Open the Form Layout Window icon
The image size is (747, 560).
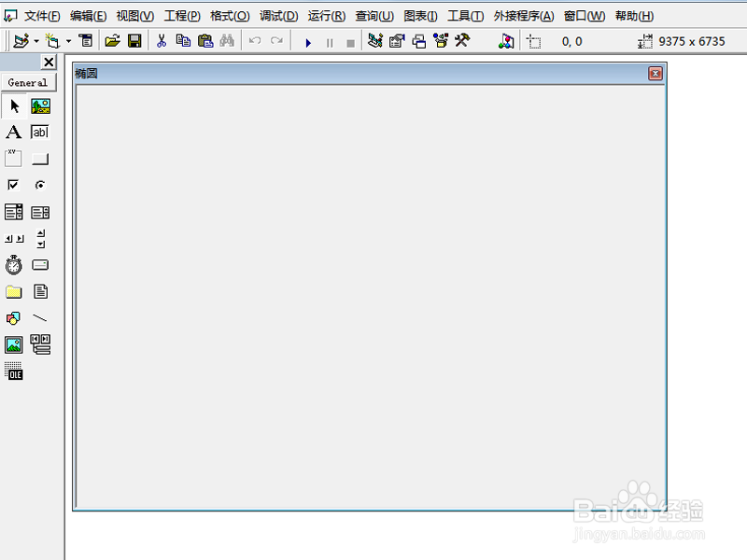(x=418, y=41)
